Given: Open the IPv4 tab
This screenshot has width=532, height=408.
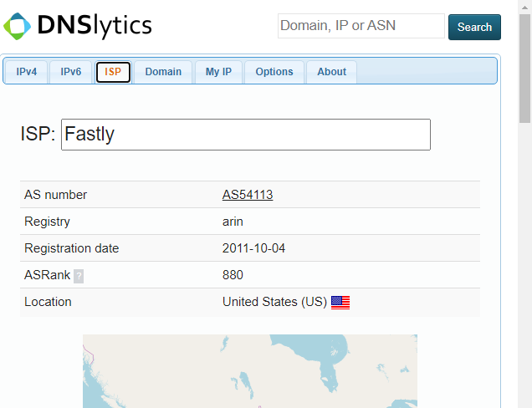Looking at the screenshot, I should coord(27,72).
